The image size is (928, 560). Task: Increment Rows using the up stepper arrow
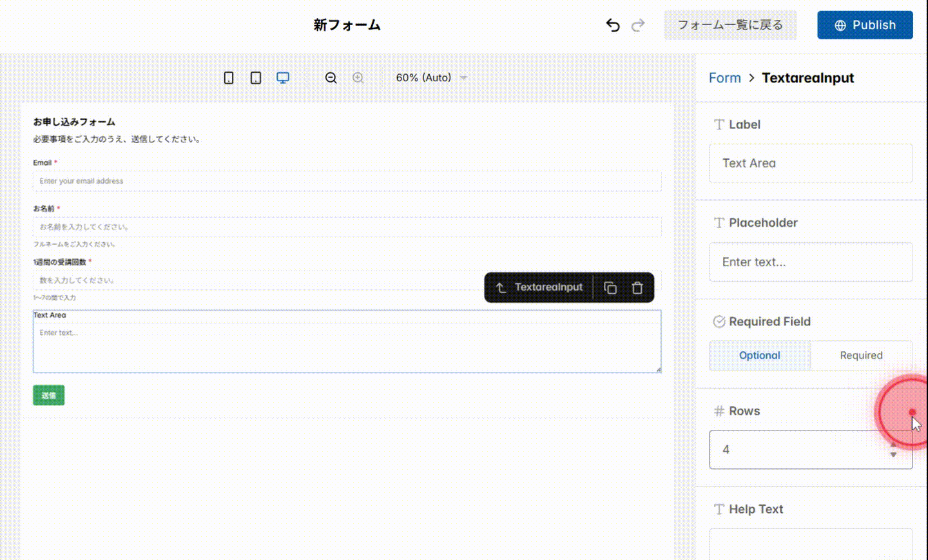click(894, 445)
